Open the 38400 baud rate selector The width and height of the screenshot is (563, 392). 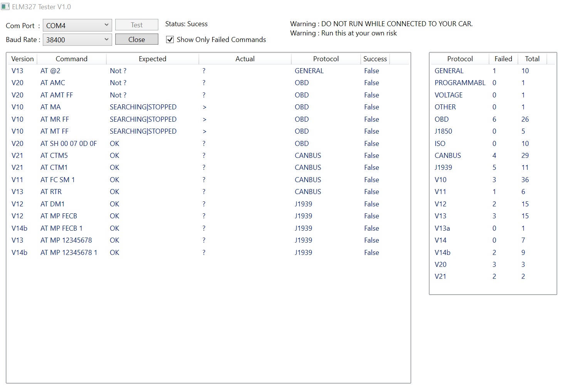73,39
